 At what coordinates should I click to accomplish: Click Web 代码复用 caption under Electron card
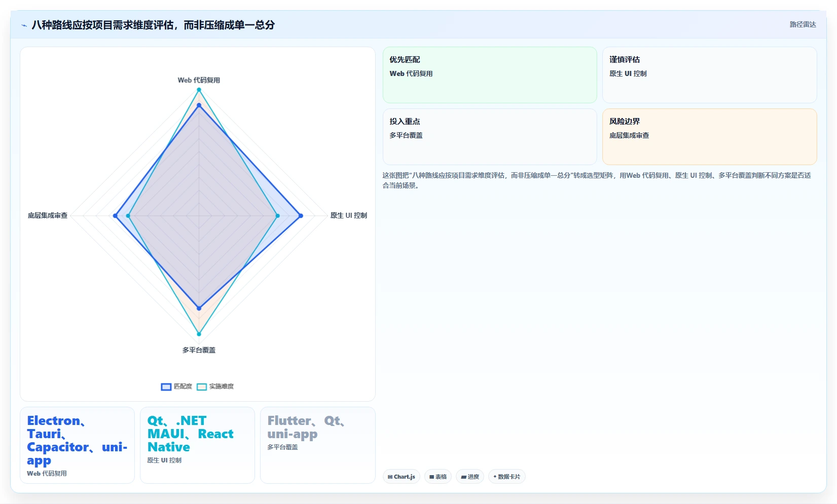pyautogui.click(x=47, y=474)
